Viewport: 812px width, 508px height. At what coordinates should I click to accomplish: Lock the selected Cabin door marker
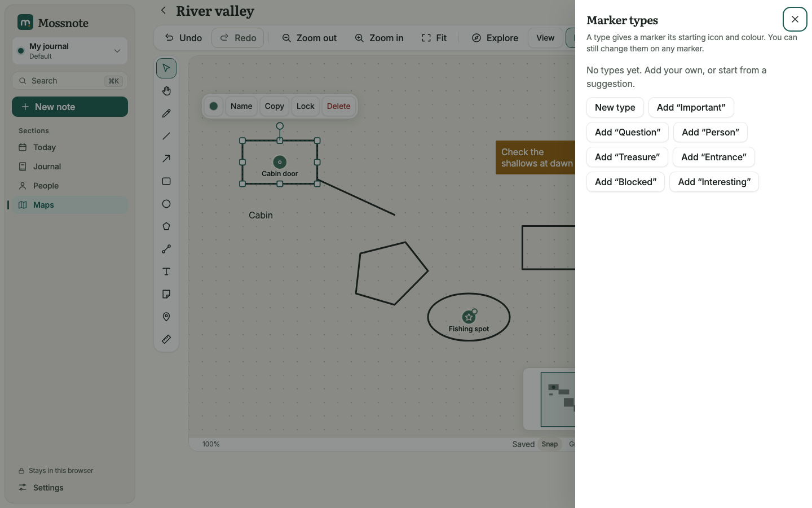(306, 106)
